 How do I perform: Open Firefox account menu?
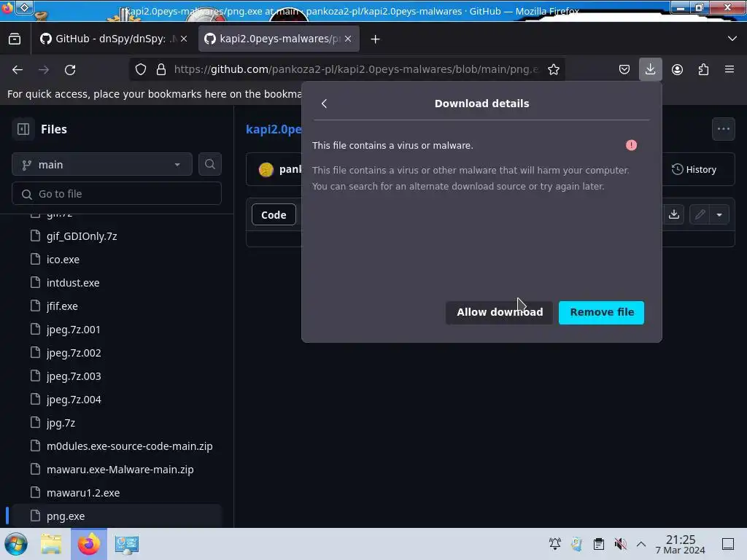pos(677,69)
